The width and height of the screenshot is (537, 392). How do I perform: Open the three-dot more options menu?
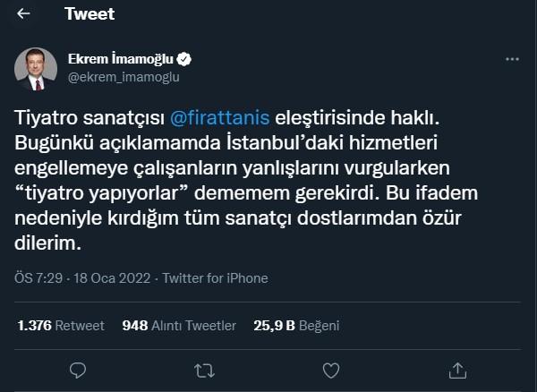pyautogui.click(x=512, y=60)
